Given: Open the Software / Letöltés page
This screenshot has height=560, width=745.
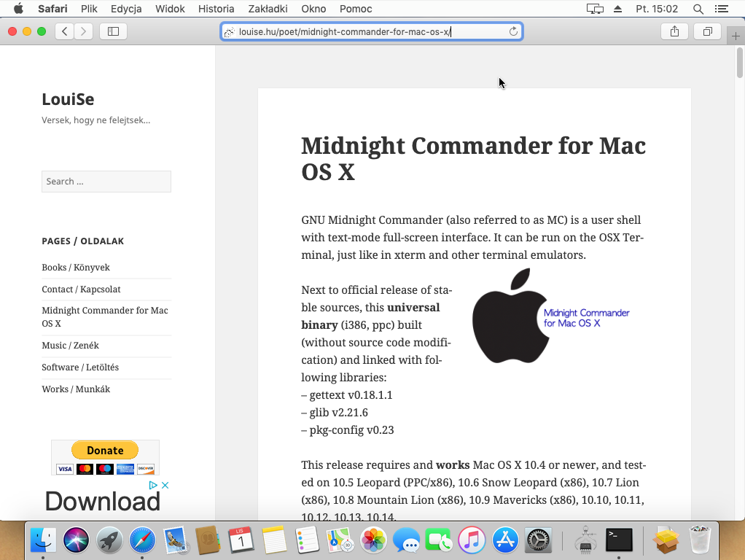Looking at the screenshot, I should click(x=80, y=367).
